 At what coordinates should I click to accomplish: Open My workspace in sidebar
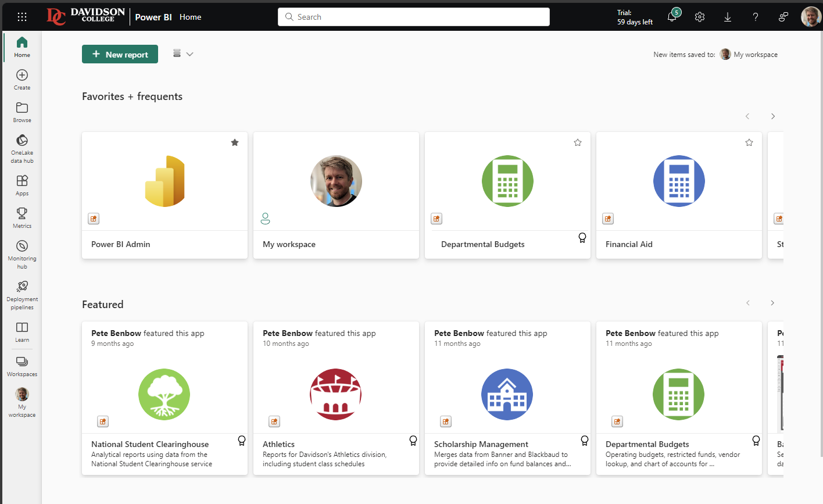pos(22,402)
